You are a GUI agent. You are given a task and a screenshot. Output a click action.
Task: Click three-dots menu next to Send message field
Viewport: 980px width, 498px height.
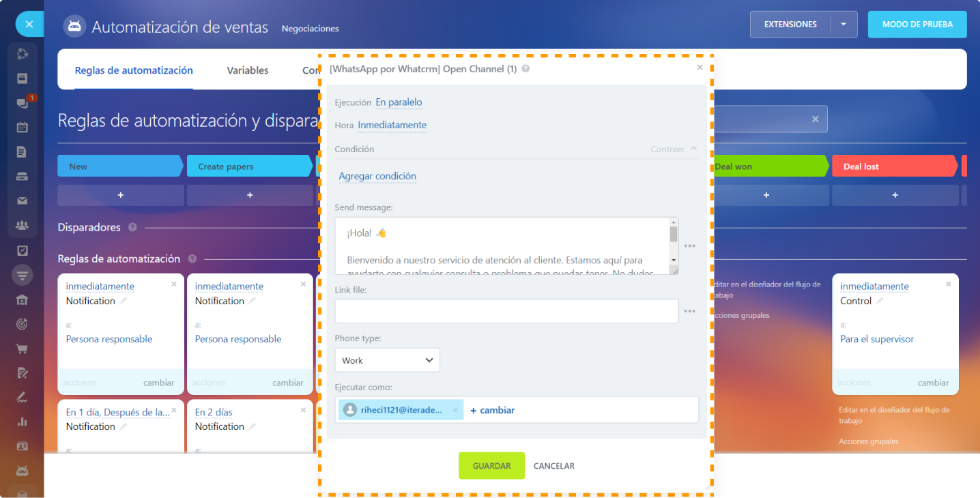pos(689,246)
